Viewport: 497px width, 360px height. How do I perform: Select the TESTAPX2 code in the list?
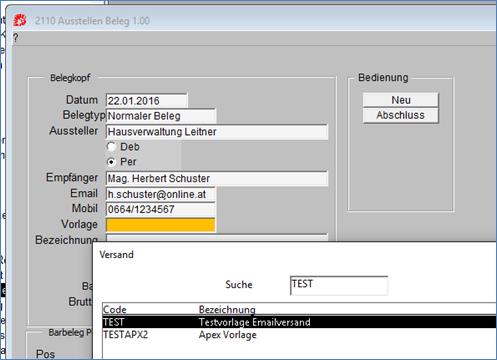pos(125,335)
